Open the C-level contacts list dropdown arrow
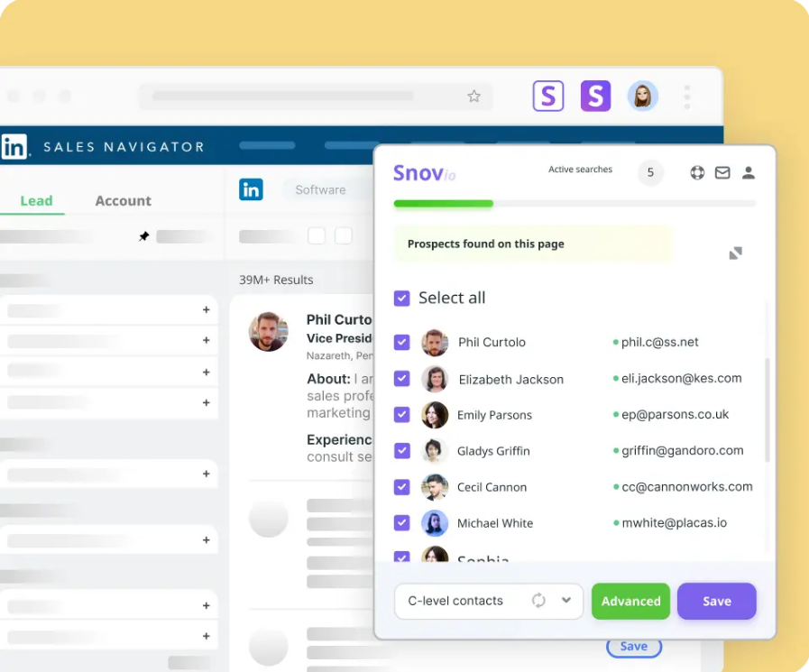 pyautogui.click(x=566, y=600)
